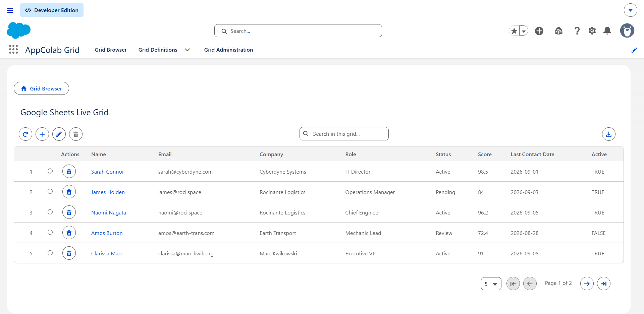Switch to the Grid Browser tab
This screenshot has height=314, width=644.
[111, 50]
